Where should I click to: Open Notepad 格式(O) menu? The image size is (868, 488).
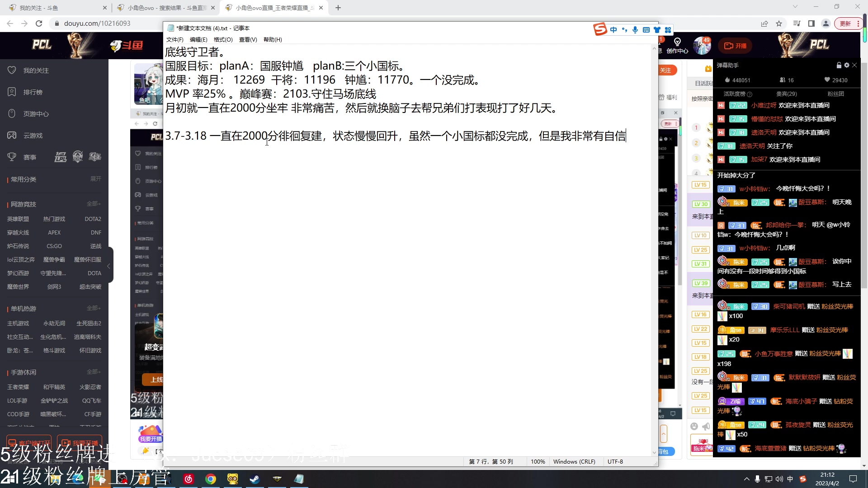pos(223,40)
